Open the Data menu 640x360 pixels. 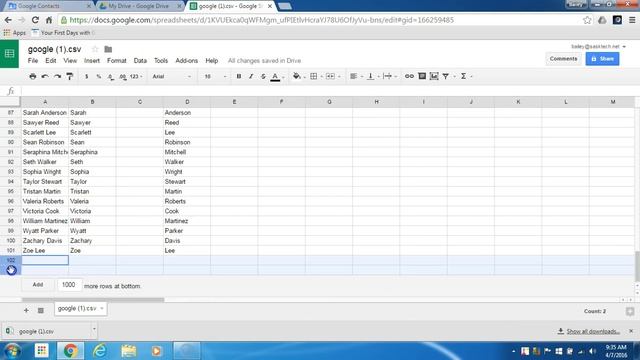140,60
